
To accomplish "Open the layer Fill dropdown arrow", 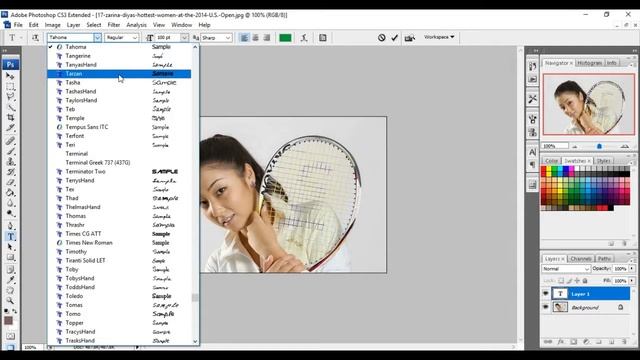I will point(632,281).
